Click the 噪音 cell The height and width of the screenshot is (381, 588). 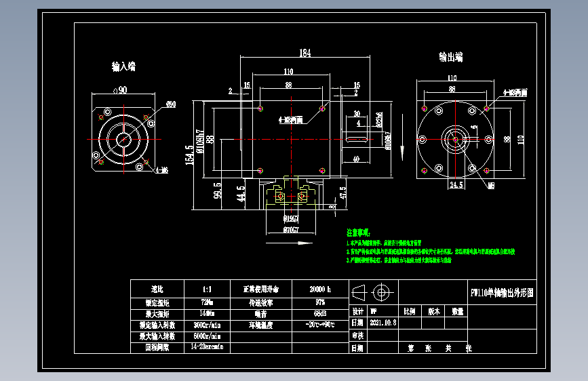[261, 315]
